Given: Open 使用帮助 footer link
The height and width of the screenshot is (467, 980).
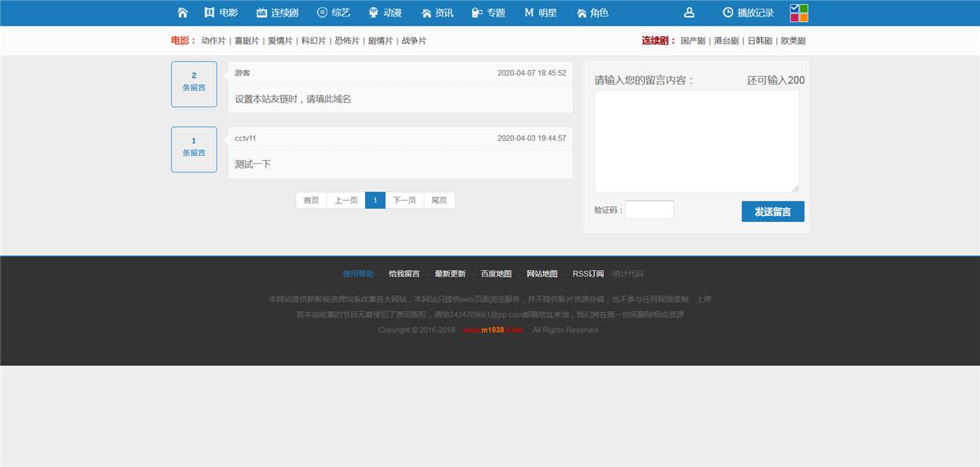Looking at the screenshot, I should tap(358, 274).
